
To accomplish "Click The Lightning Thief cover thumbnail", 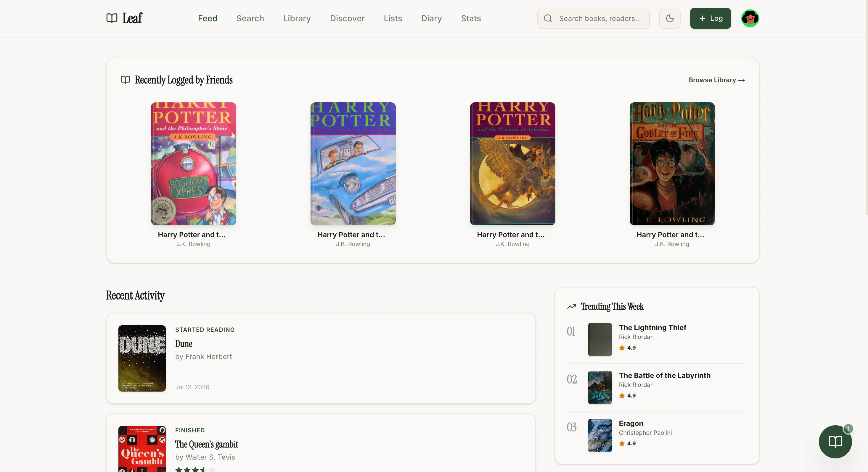I will [600, 339].
